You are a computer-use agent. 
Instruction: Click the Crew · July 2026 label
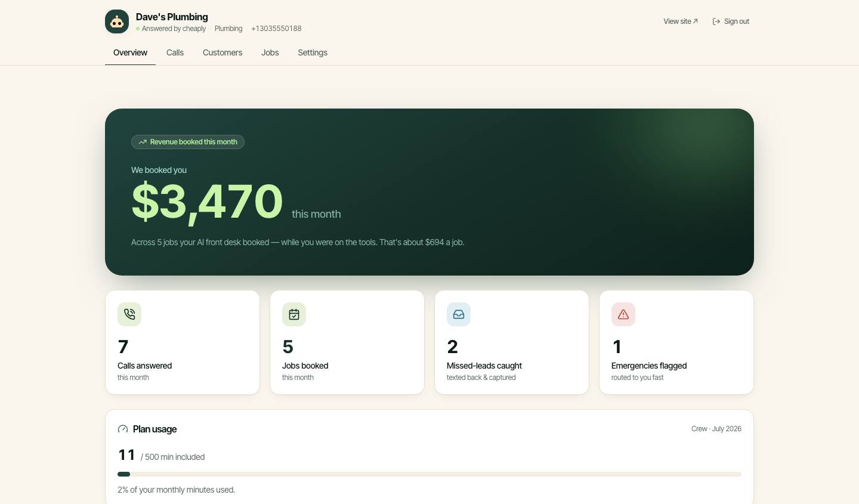coord(716,429)
